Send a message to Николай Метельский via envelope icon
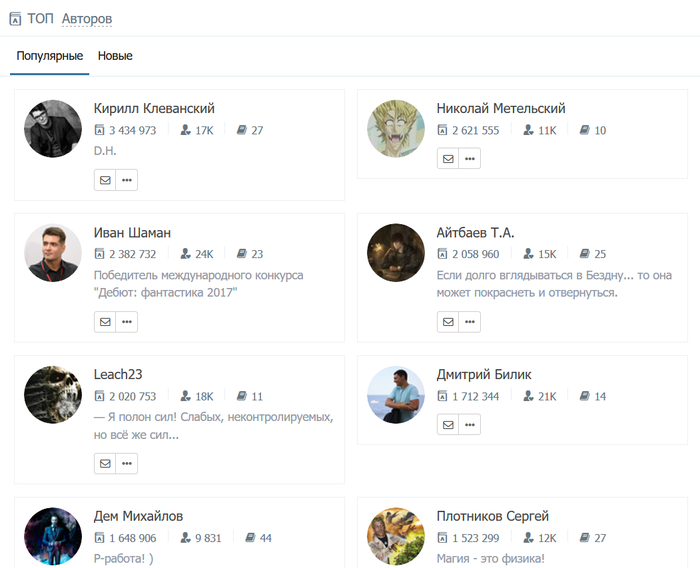Image resolution: width=700 pixels, height=568 pixels. point(448,159)
